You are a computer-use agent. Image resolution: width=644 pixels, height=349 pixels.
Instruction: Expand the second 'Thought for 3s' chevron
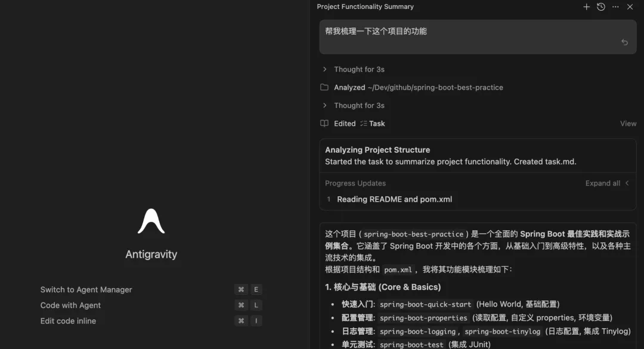tap(325, 105)
